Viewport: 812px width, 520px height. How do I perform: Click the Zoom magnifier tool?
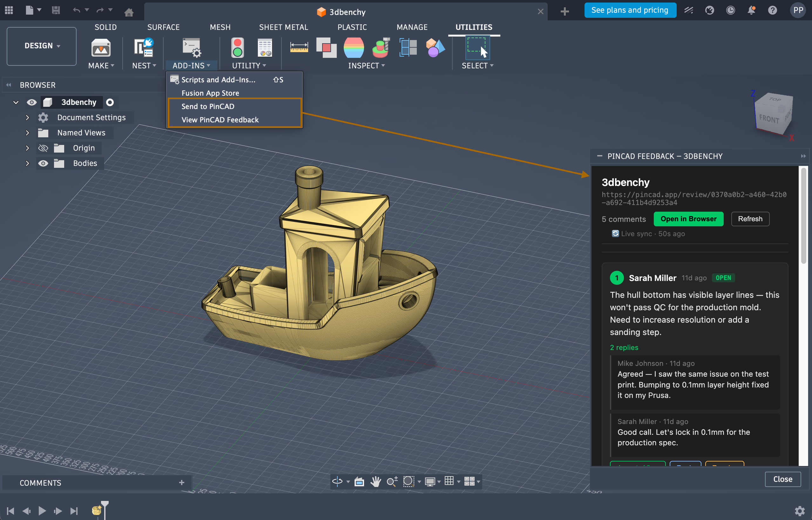[392, 481]
